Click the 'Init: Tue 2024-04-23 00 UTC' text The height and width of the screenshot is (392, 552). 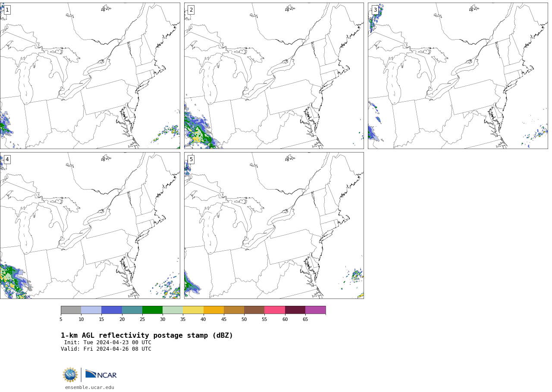click(108, 342)
